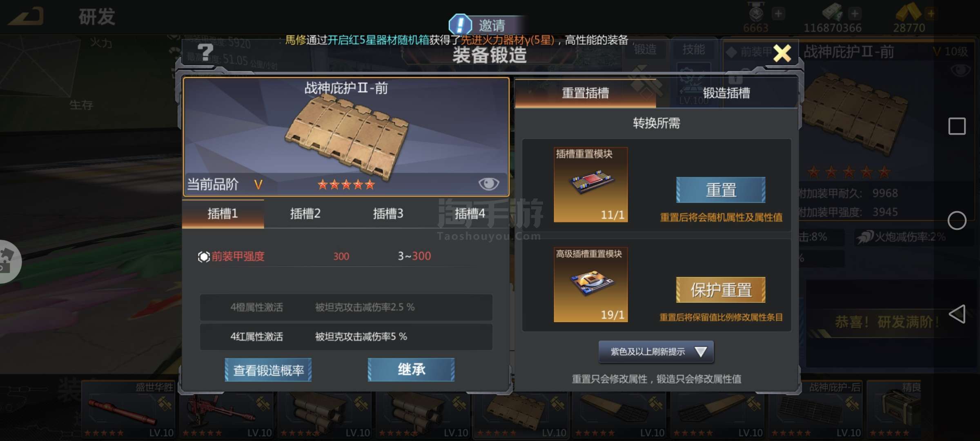Tap the Android recent apps square
Viewport: 980px width, 441px height.
click(x=957, y=126)
